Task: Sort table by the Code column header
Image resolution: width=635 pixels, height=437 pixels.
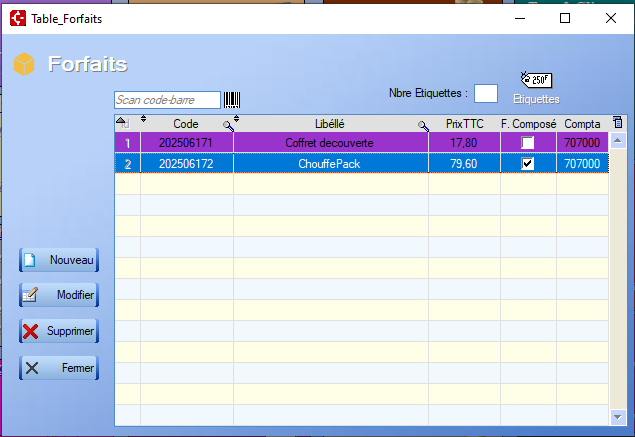Action: click(185, 124)
